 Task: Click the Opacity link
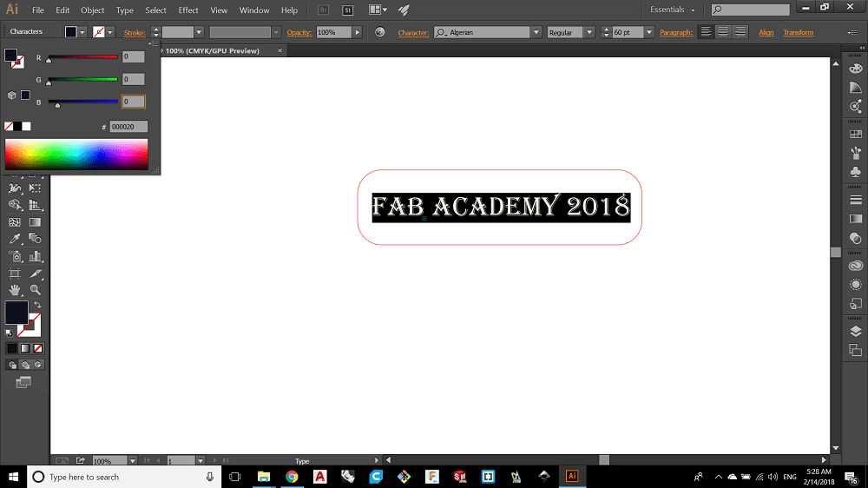click(299, 33)
